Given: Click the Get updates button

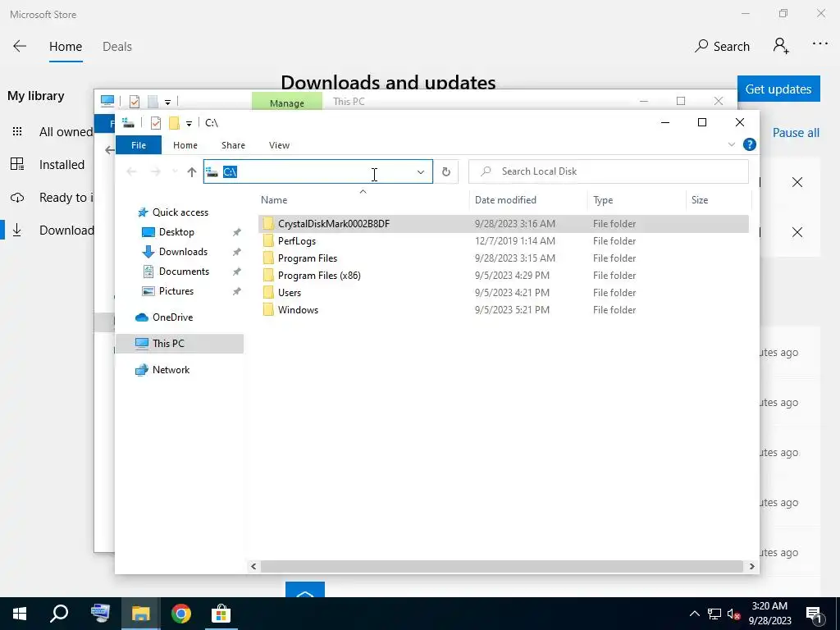Looking at the screenshot, I should coord(778,89).
